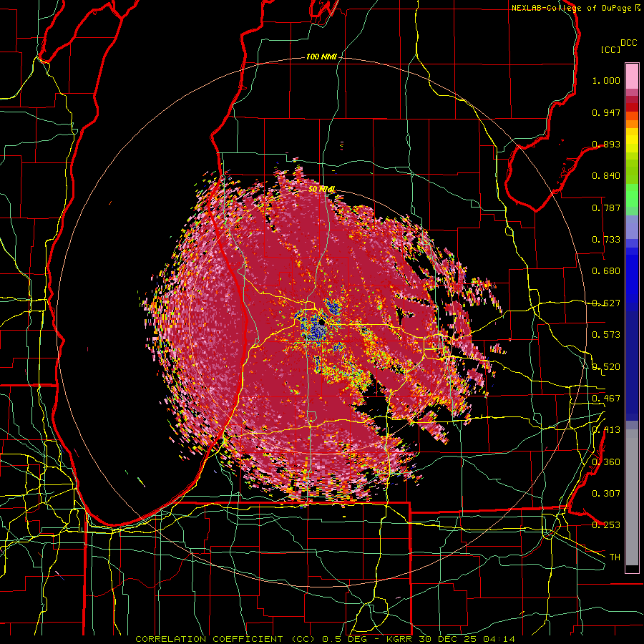The width and height of the screenshot is (644, 644).
Task: Click the NEXLAB-College of DuPage label
Action: (572, 8)
